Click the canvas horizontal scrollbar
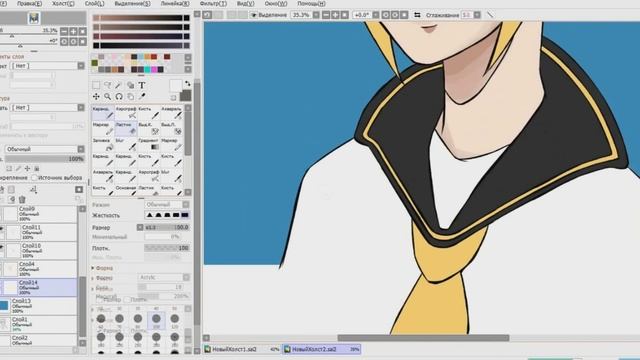This screenshot has width=640, height=360. point(423,338)
